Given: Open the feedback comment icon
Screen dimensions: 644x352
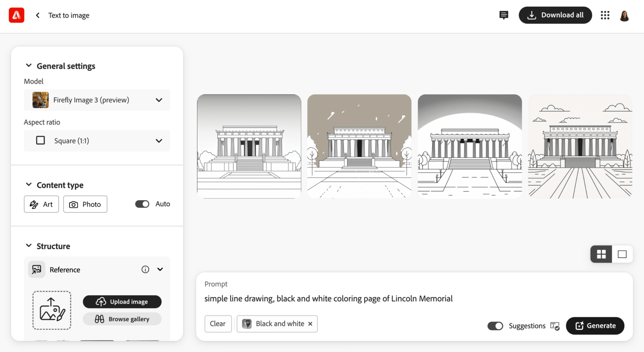Looking at the screenshot, I should 504,15.
